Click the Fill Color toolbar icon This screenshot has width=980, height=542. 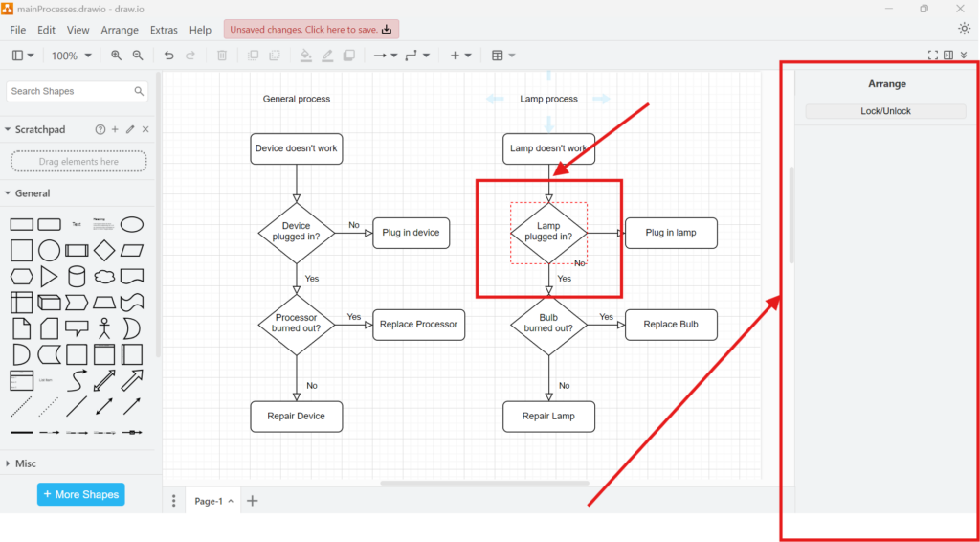tap(305, 55)
